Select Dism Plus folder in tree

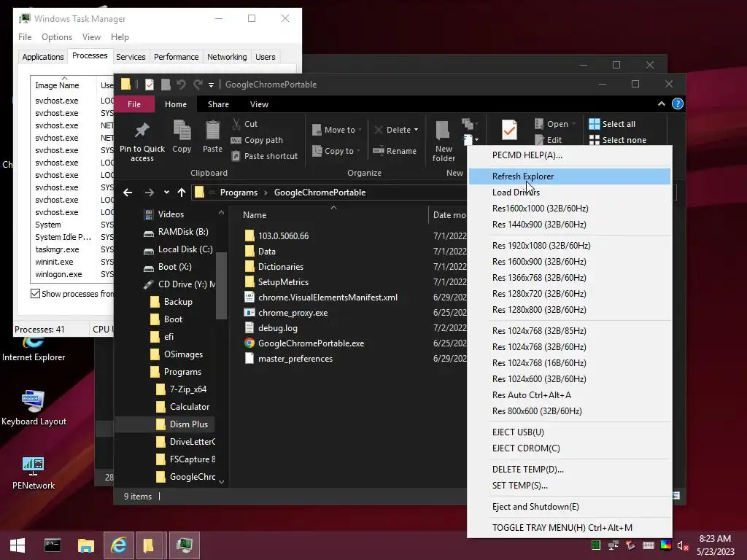click(183, 424)
